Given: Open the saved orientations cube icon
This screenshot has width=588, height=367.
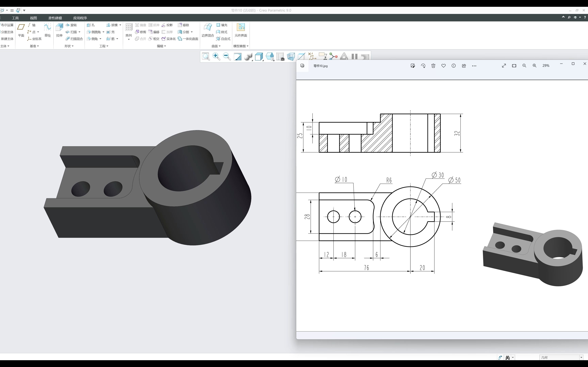Looking at the screenshot, I should click(x=259, y=57).
